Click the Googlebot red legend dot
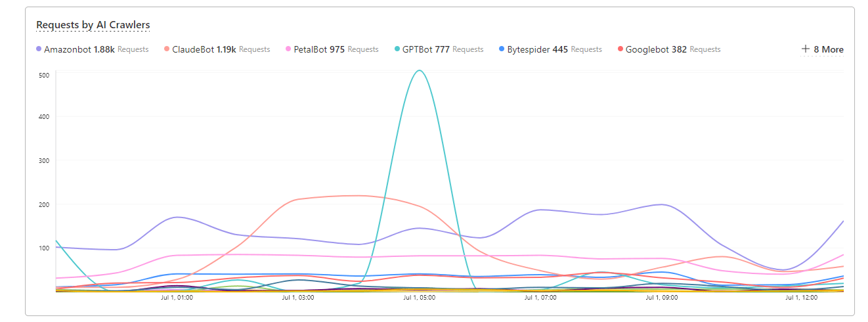The height and width of the screenshot is (322, 868). [620, 49]
